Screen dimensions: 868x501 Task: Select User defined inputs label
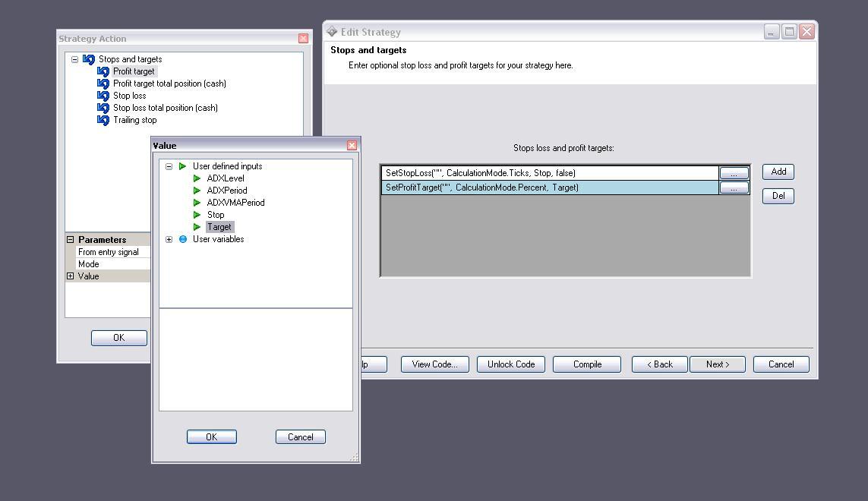point(228,166)
